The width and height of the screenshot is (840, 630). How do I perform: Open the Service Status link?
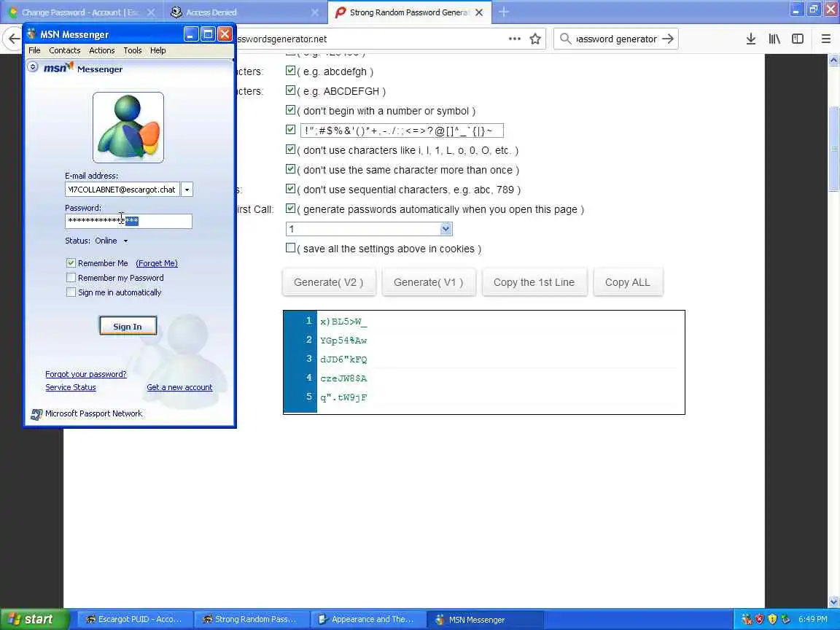(x=71, y=387)
